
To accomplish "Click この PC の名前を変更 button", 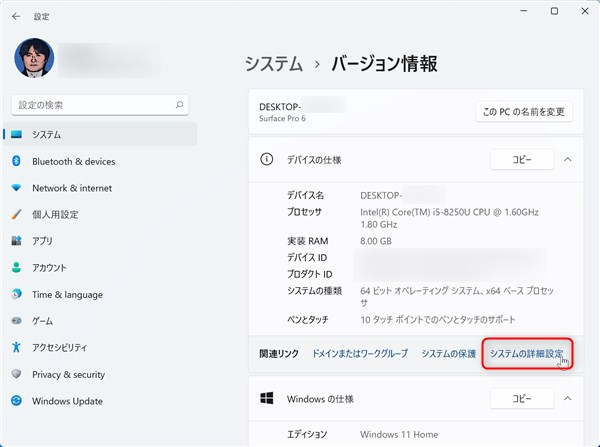I will pyautogui.click(x=524, y=111).
